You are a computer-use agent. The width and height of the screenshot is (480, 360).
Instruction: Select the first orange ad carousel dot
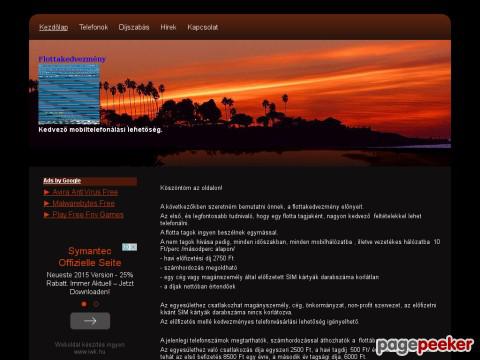tap(84, 304)
